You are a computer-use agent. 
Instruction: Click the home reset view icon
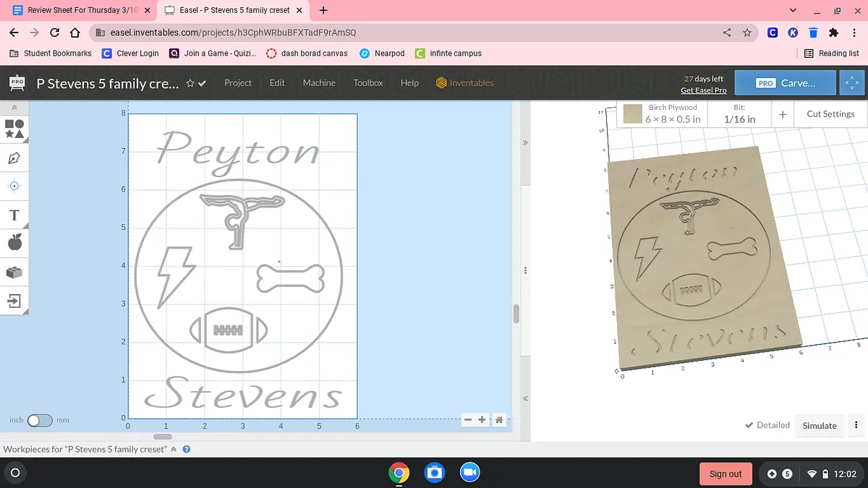click(499, 420)
